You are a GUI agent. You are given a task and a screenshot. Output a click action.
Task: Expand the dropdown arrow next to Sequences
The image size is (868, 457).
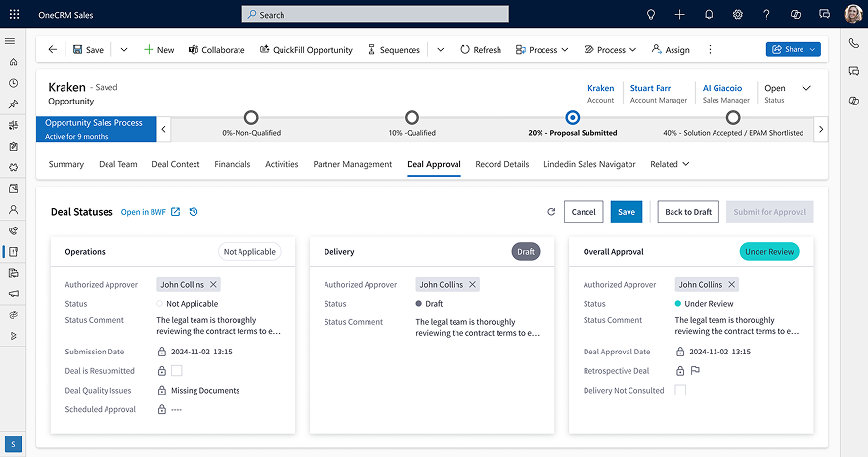441,49
